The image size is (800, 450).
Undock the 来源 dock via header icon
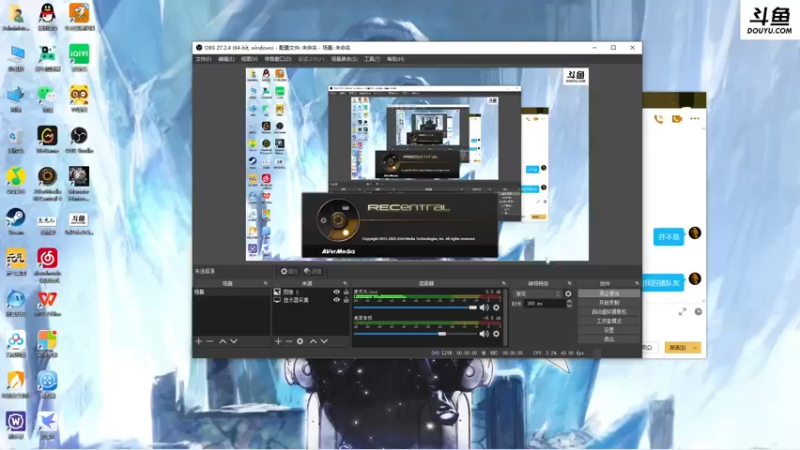(x=345, y=283)
